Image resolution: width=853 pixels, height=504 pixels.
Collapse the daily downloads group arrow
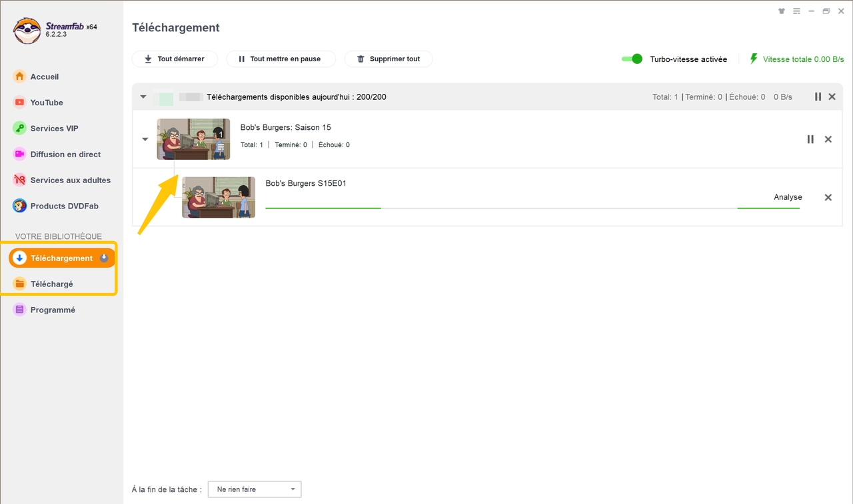point(143,97)
